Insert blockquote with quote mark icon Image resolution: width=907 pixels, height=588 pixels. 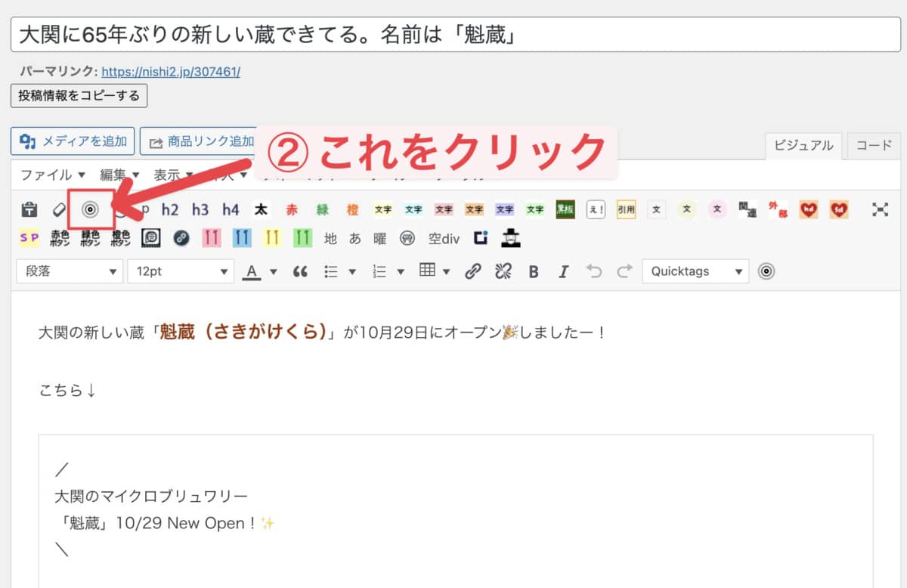[x=300, y=271]
